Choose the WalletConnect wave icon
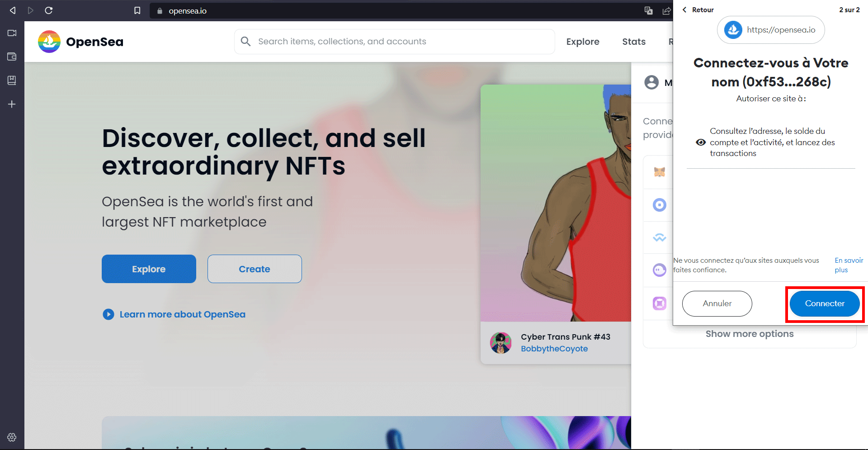This screenshot has height=450, width=868. coord(660,237)
